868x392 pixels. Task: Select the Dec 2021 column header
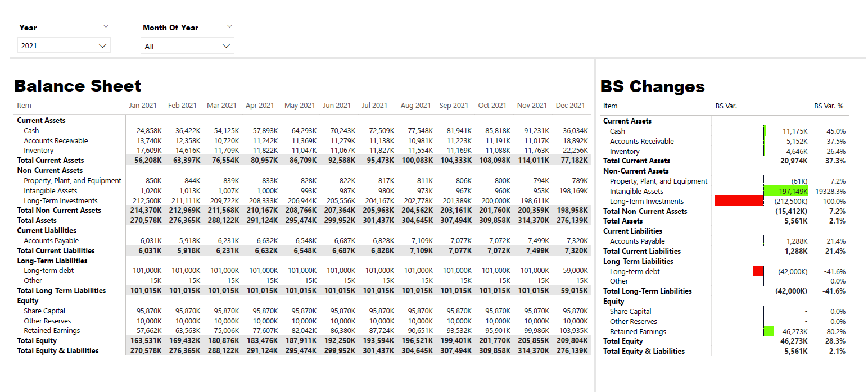click(570, 105)
